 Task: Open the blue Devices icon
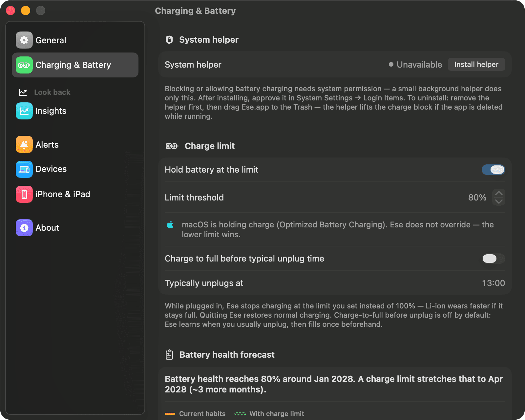click(x=24, y=169)
